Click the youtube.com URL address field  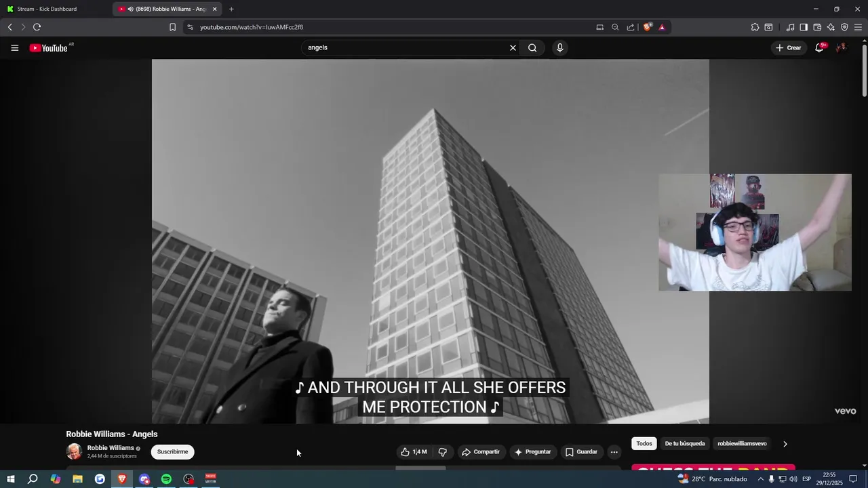[389, 27]
